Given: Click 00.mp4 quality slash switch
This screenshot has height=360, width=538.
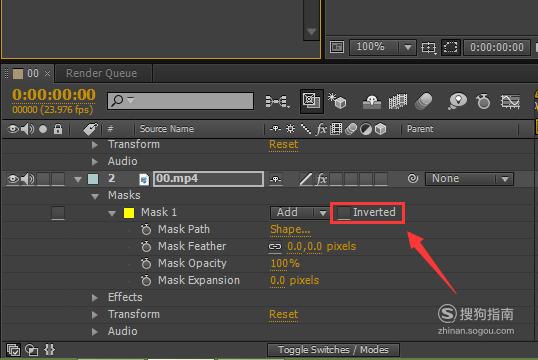Looking at the screenshot, I should click(305, 179).
